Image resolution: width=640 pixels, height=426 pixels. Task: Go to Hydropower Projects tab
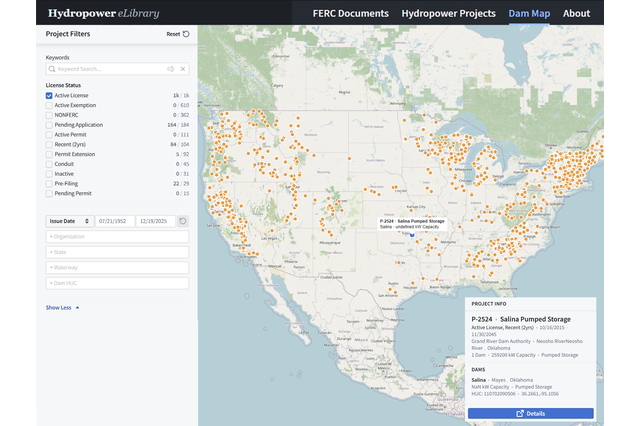(x=449, y=13)
